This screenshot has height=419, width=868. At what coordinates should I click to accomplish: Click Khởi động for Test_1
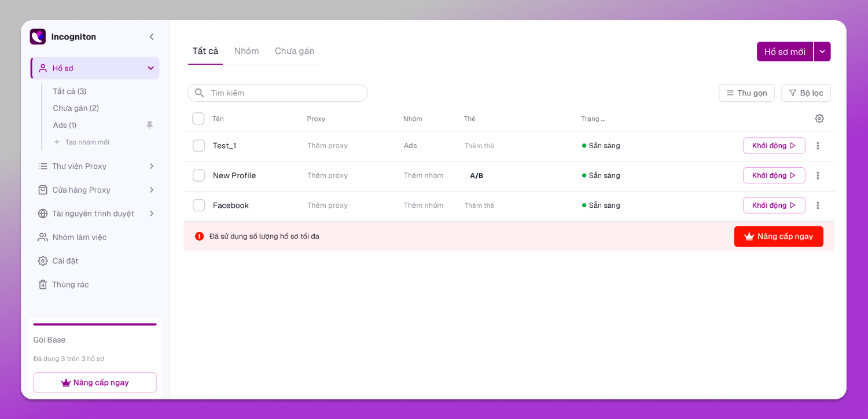774,146
